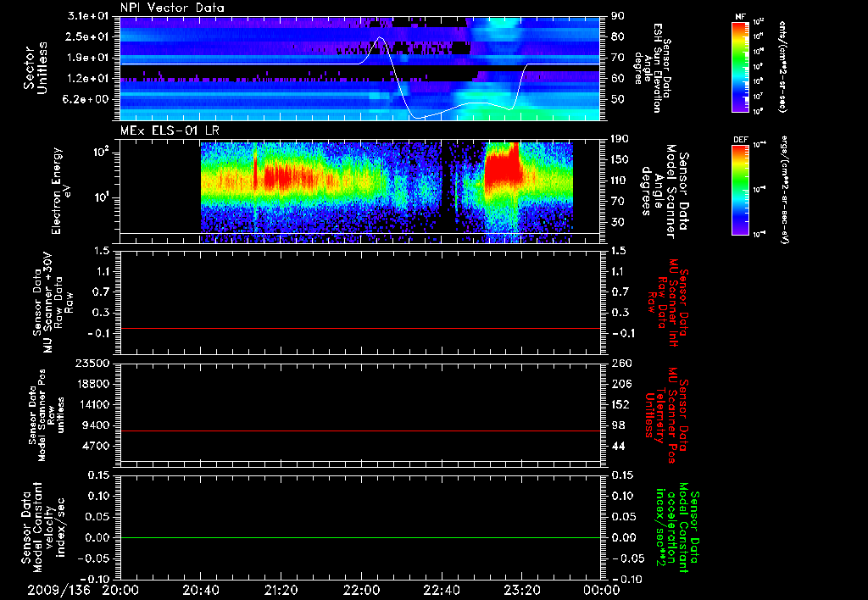This screenshot has height=600, width=868.
Task: Click the "90" sun elevation tick label
Action: point(618,16)
